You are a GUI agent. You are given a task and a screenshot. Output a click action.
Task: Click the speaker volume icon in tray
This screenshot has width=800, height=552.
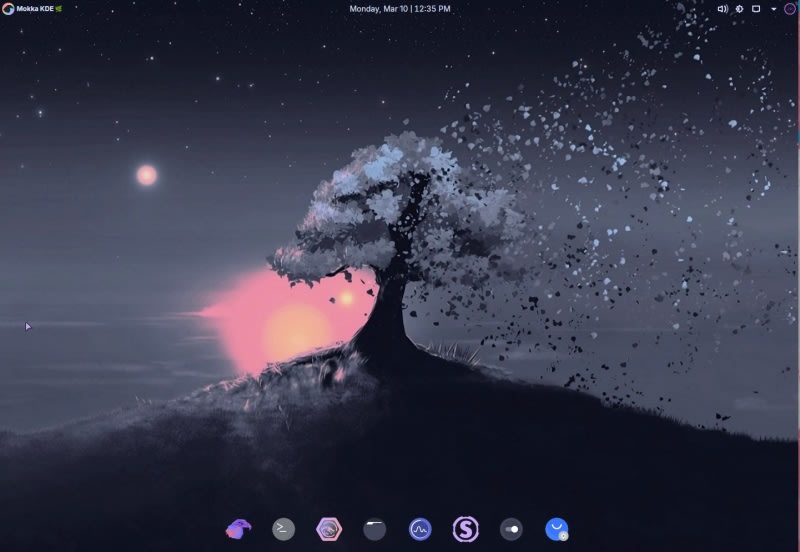[x=723, y=8]
